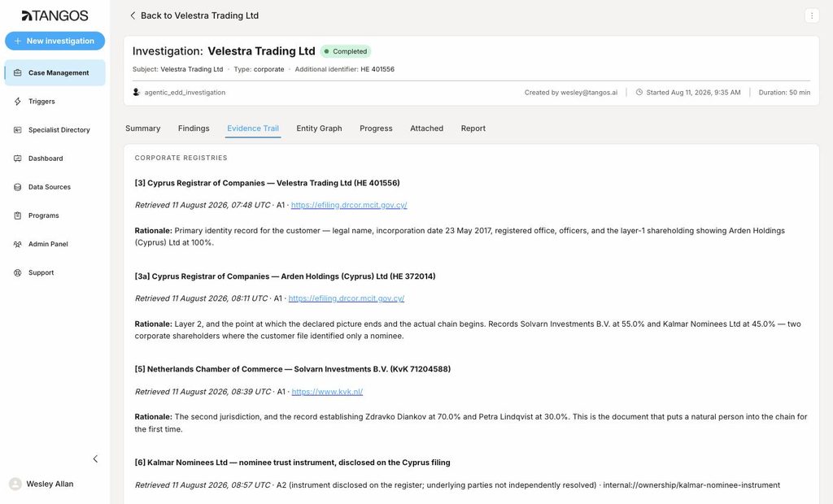
Task: Select the Evidence Trail tab
Action: (x=253, y=128)
